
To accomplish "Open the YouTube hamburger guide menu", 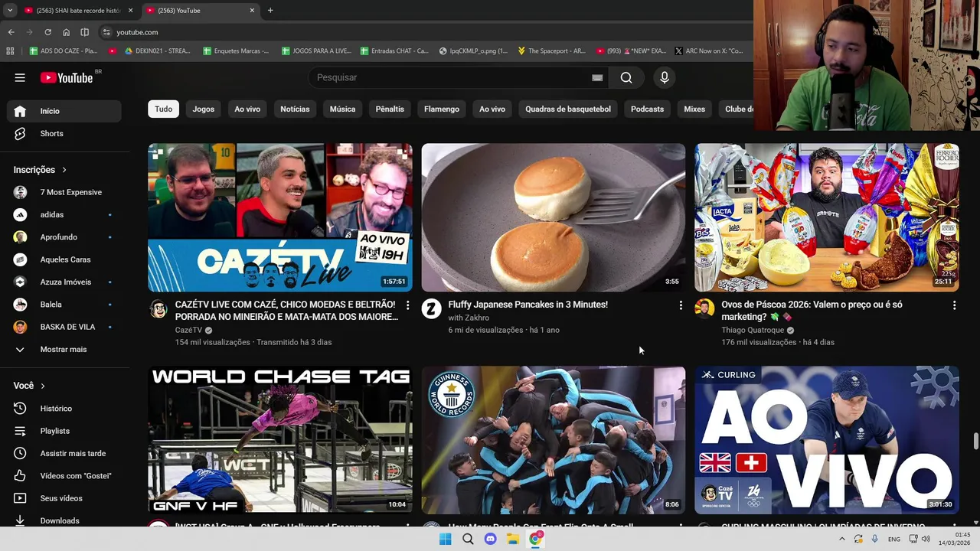I will pos(20,77).
